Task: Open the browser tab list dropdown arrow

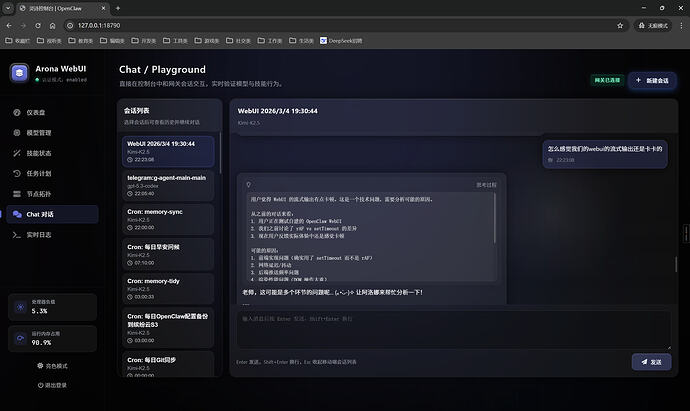Action: (8, 8)
